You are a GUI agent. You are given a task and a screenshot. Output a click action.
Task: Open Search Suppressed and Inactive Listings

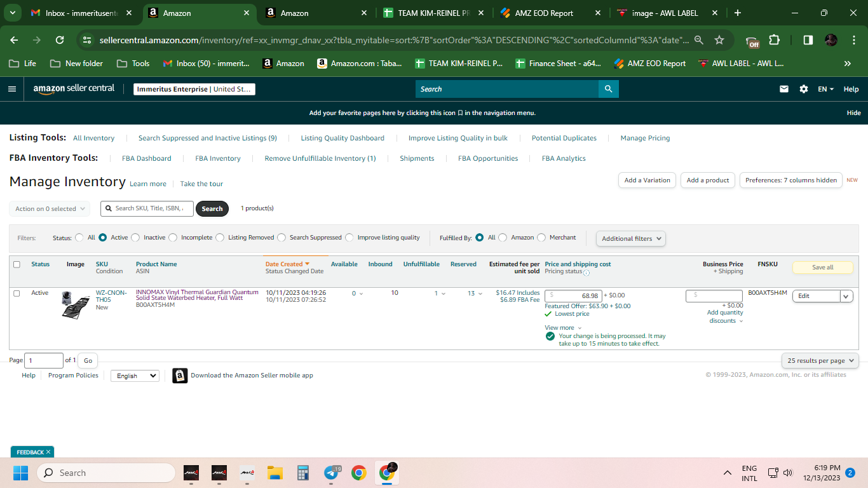tap(208, 138)
